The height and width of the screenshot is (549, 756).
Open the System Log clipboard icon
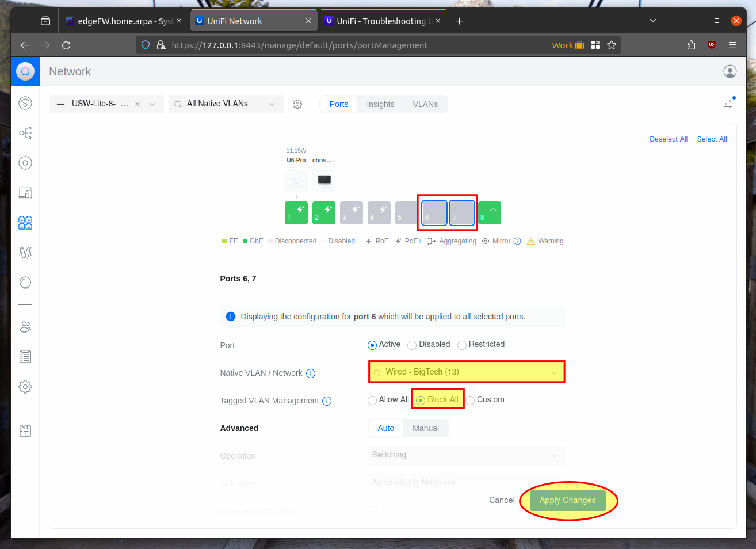point(25,357)
